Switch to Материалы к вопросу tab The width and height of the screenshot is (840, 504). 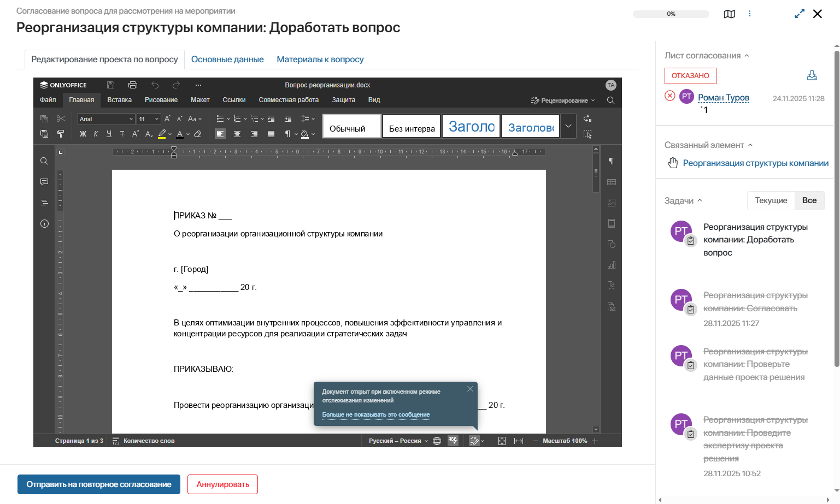click(x=320, y=60)
